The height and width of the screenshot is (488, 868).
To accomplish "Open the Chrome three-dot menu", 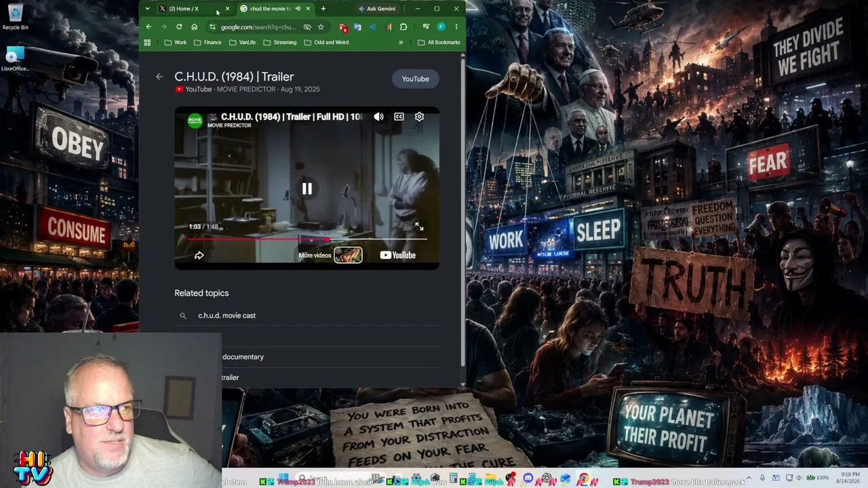I will click(456, 27).
